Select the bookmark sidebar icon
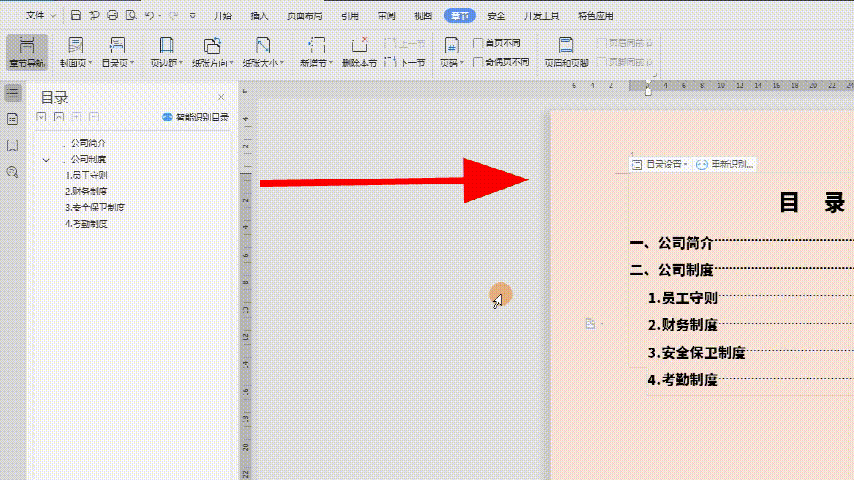 click(x=13, y=145)
